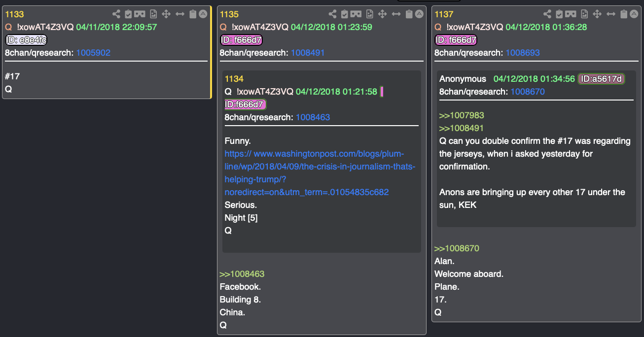Open qresearch link 1008693
Screen dimensions: 644x337
tap(523, 53)
